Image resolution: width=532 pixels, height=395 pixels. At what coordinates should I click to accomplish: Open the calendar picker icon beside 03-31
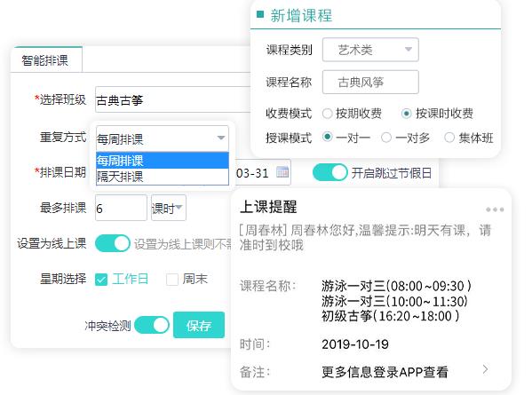point(282,172)
